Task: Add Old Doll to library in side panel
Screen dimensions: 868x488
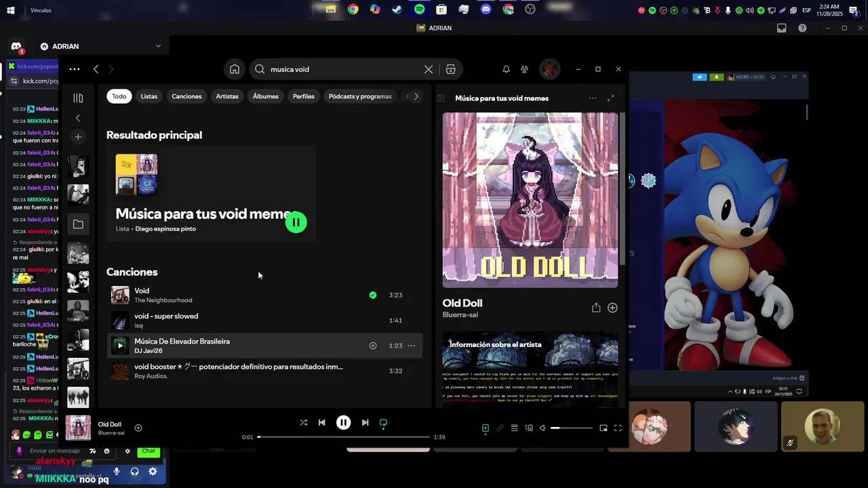Action: coord(612,308)
